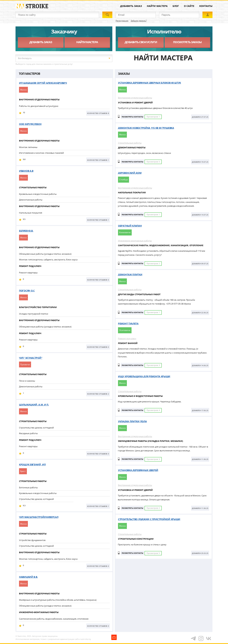Image resolution: width=228 pixels, height=644 pixels.
Task: Open Контакты menu item
Action: click(206, 6)
